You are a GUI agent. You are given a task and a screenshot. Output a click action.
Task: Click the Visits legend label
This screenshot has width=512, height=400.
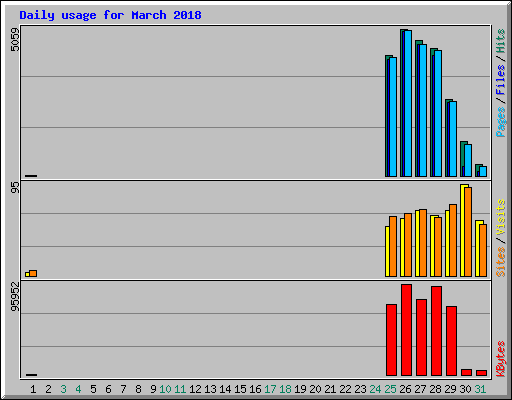click(501, 217)
